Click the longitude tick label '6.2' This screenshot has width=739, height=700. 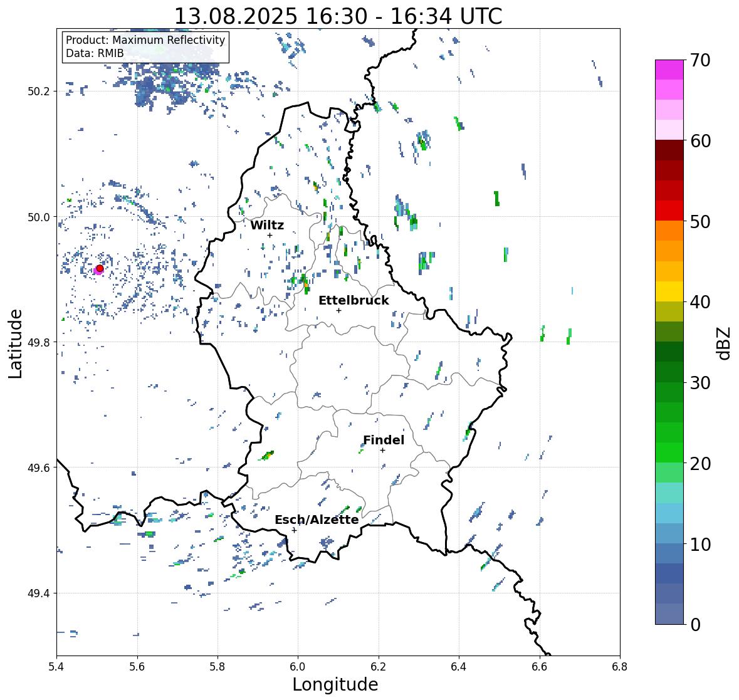[x=379, y=667]
